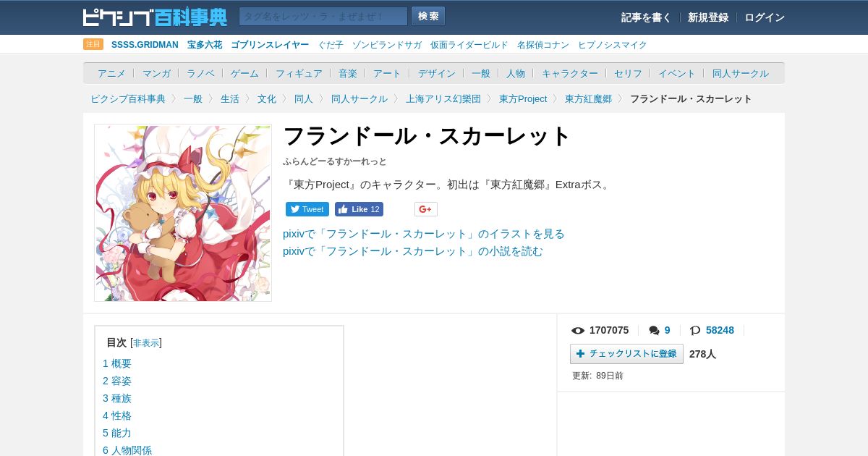Select the 人物 category tab
Viewport: 868px width, 456px height.
coord(516,74)
